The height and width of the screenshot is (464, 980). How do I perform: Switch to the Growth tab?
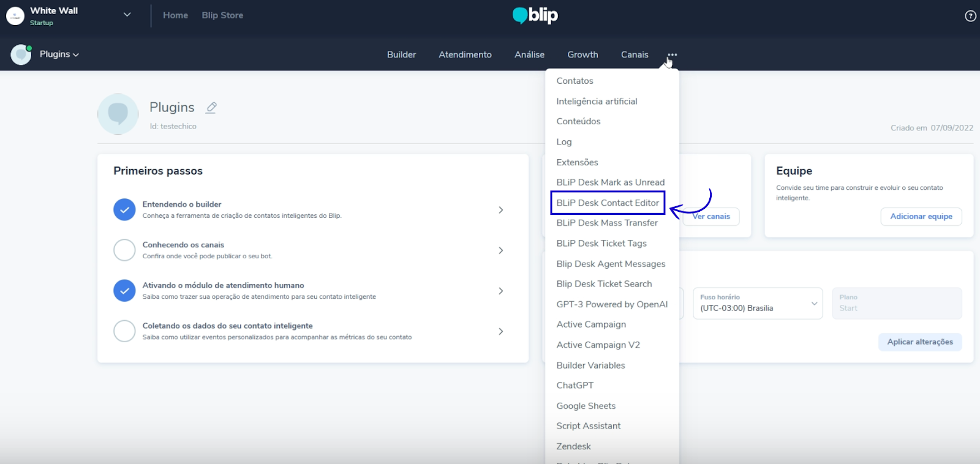[x=582, y=54]
